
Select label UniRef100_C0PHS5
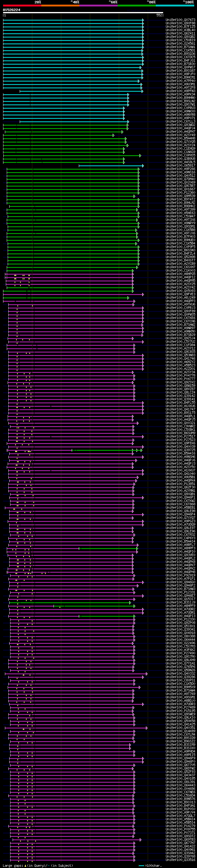point(180,155)
